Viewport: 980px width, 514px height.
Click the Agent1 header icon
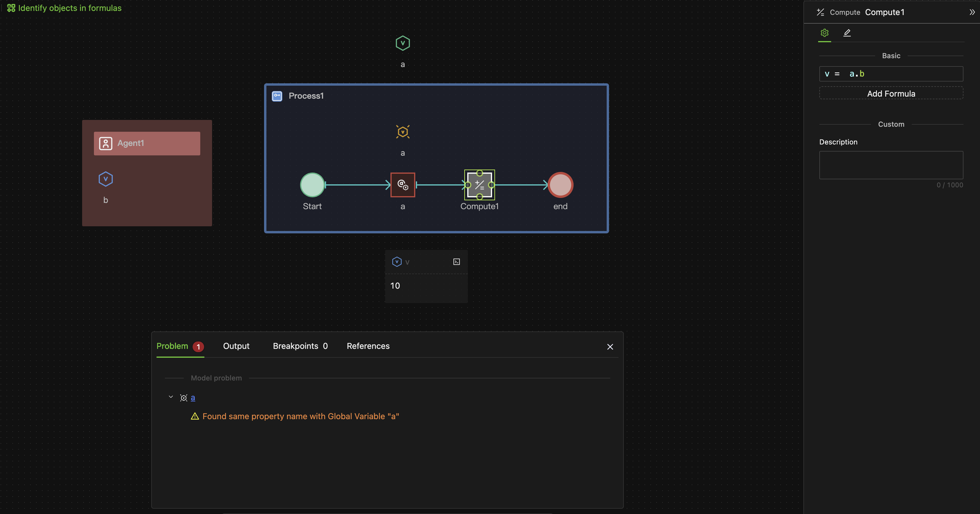coord(106,144)
